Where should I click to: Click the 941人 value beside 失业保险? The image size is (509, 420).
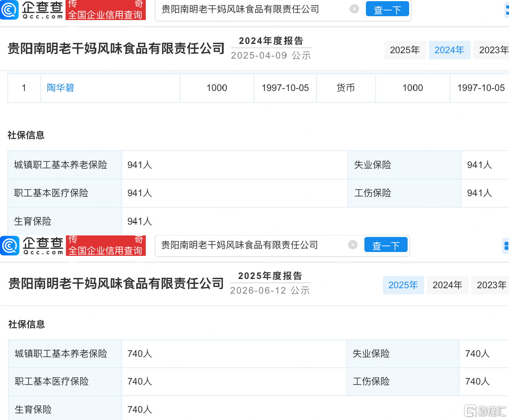tap(479, 165)
